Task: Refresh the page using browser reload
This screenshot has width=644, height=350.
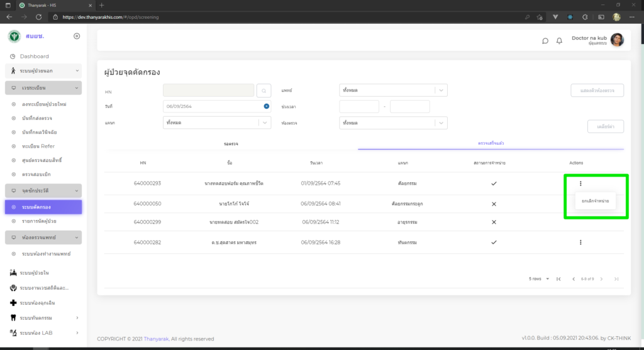Action: [39, 17]
